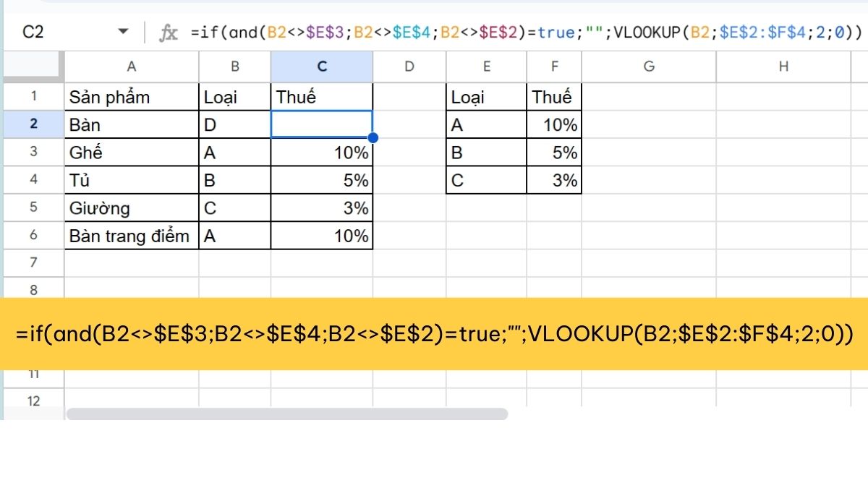Click cell with "Bàn trang điểm"

[x=132, y=236]
